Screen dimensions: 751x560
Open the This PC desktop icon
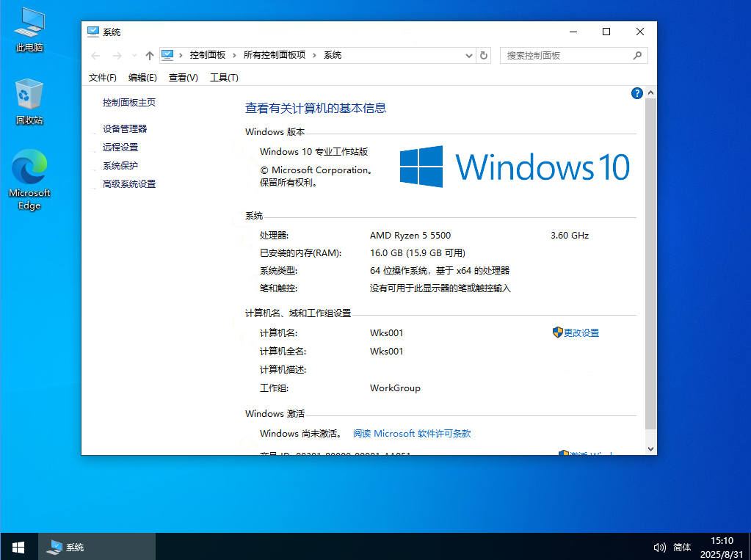pos(29,29)
